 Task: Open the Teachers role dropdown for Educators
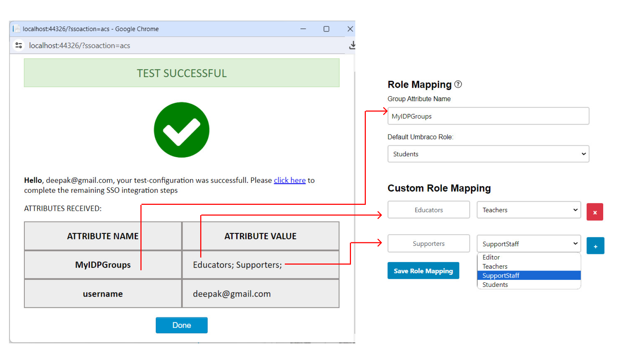529,210
